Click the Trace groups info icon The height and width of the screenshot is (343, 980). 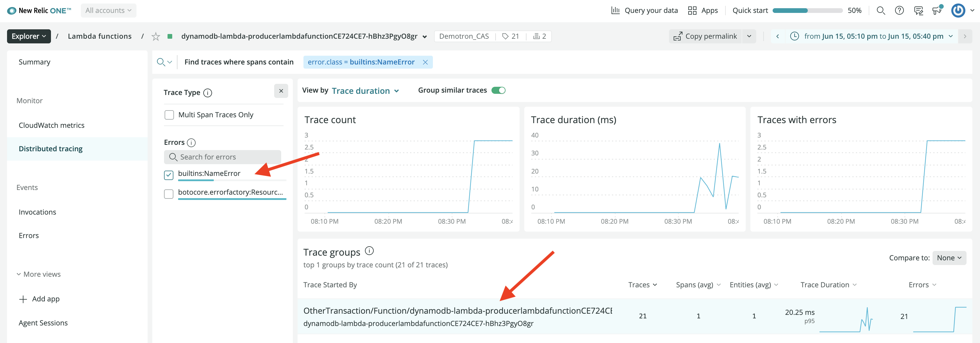[x=369, y=250]
